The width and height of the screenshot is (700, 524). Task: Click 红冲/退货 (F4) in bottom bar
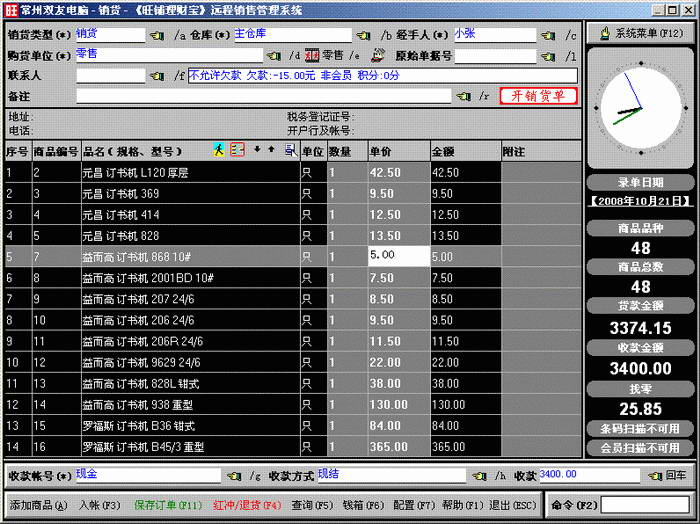click(247, 505)
